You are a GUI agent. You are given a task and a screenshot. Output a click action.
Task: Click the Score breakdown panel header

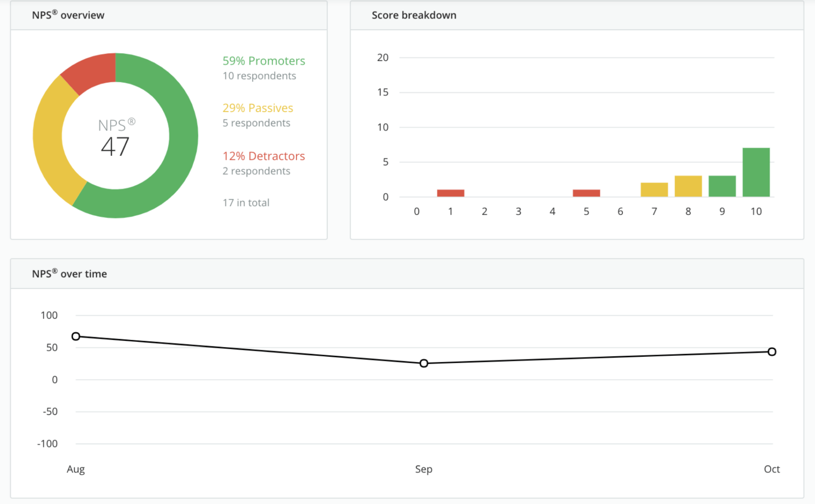[x=414, y=15]
